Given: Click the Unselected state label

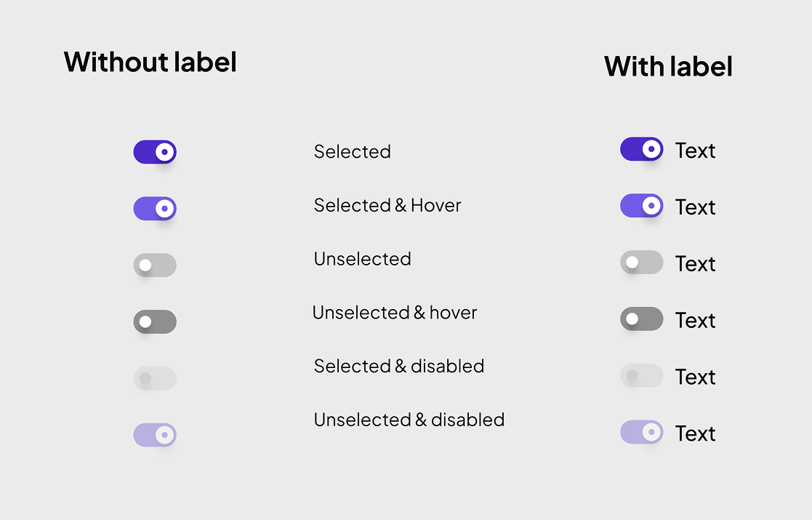Looking at the screenshot, I should [362, 259].
